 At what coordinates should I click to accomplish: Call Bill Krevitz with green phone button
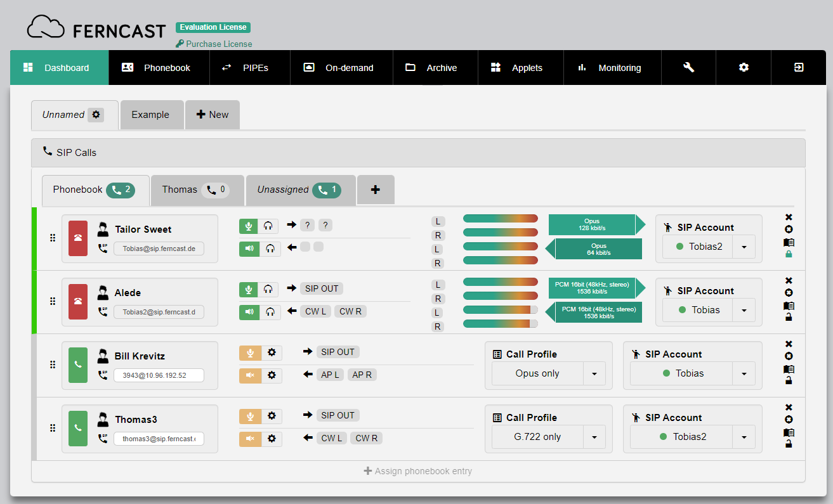(x=78, y=365)
